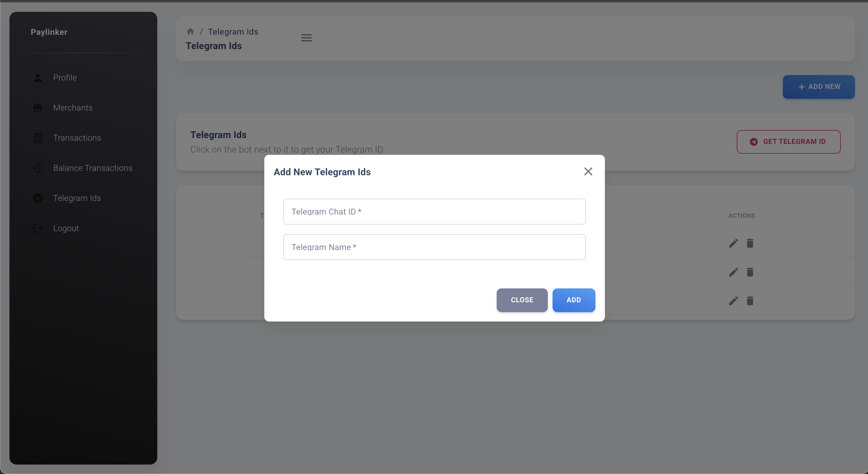Viewport: 868px width, 474px height.
Task: Click the Paylinker brand title
Action: coord(49,32)
